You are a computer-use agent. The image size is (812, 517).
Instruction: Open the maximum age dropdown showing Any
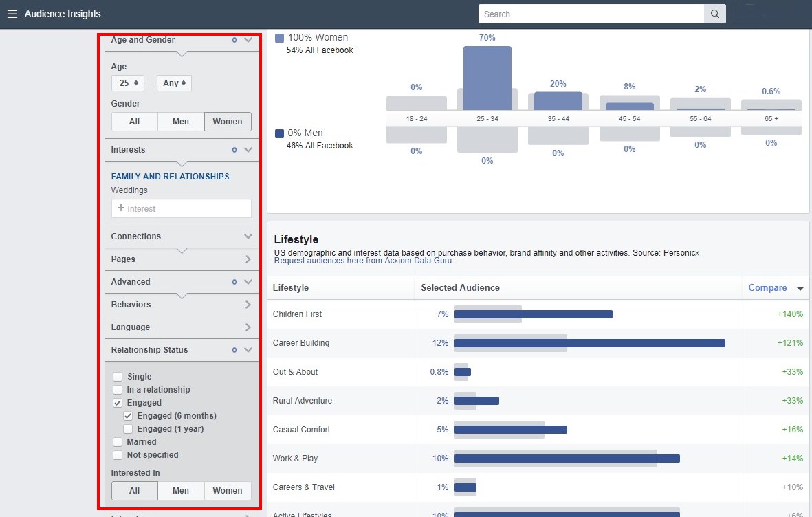tap(174, 82)
